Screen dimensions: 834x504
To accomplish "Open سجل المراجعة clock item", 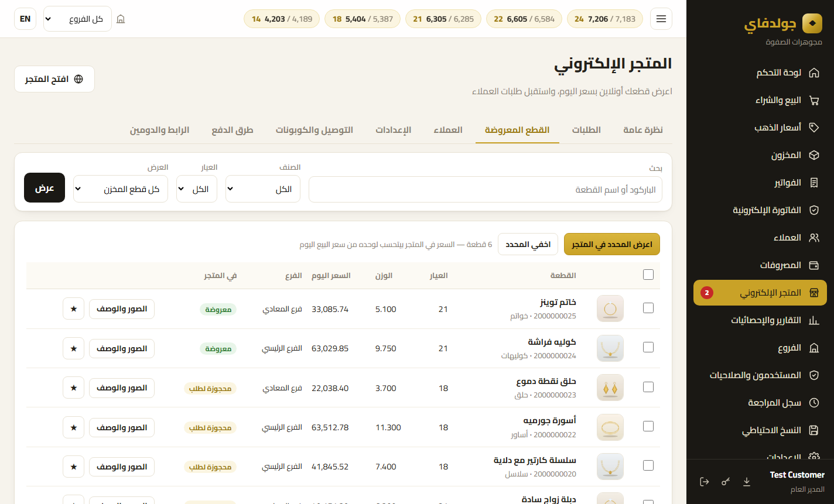I will click(x=760, y=403).
